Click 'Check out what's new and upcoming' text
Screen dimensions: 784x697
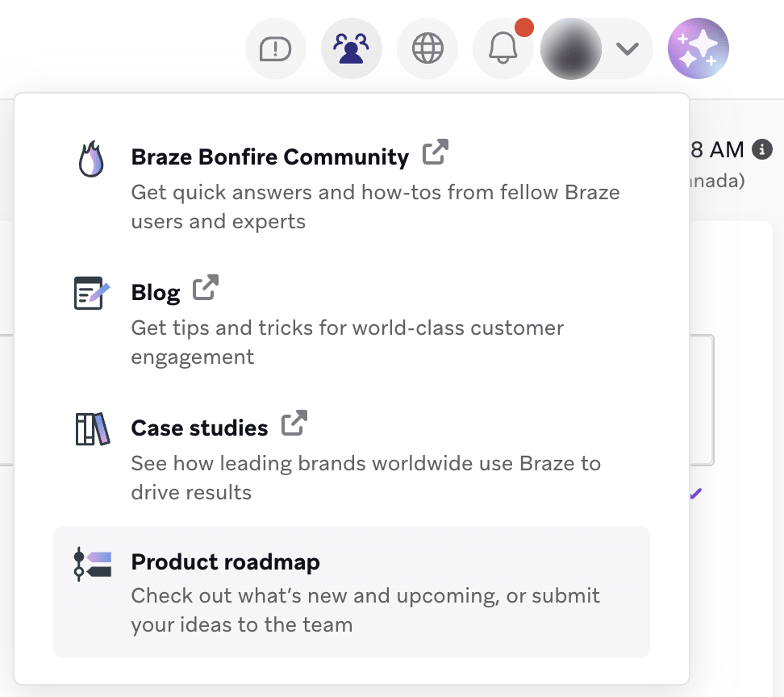pyautogui.click(x=365, y=611)
